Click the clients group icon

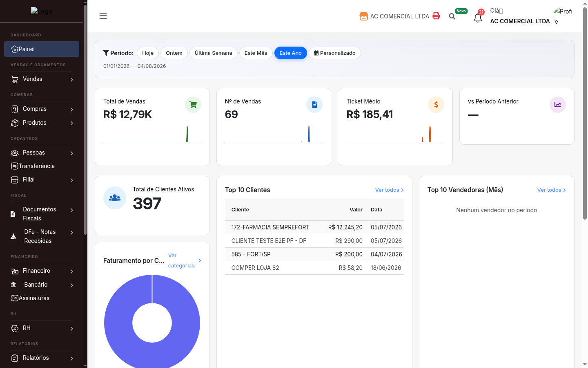click(115, 198)
